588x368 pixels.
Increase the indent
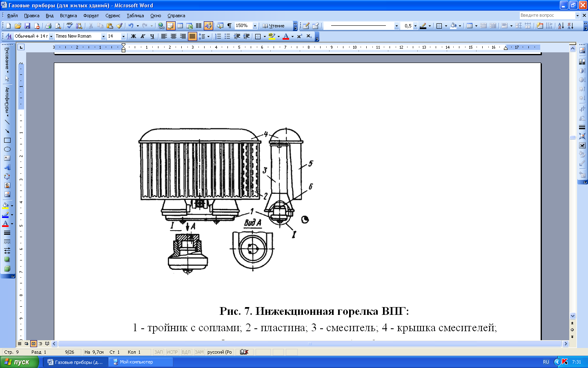click(x=246, y=36)
